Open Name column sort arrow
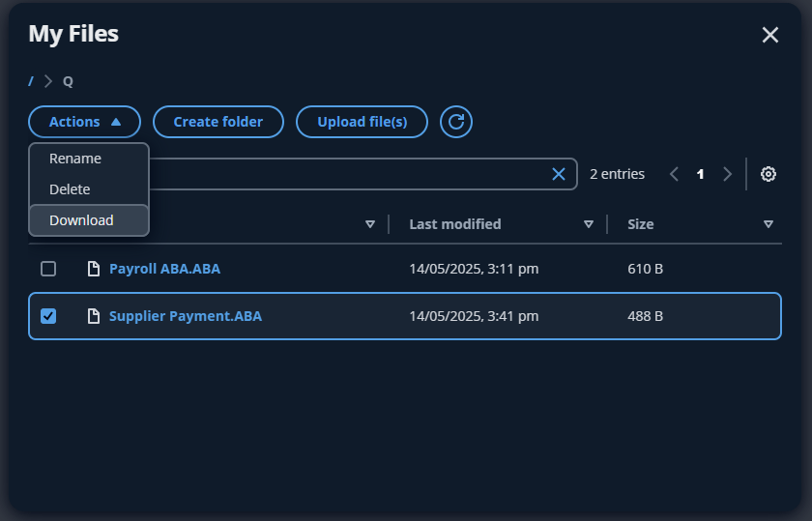The width and height of the screenshot is (812, 521). [370, 224]
